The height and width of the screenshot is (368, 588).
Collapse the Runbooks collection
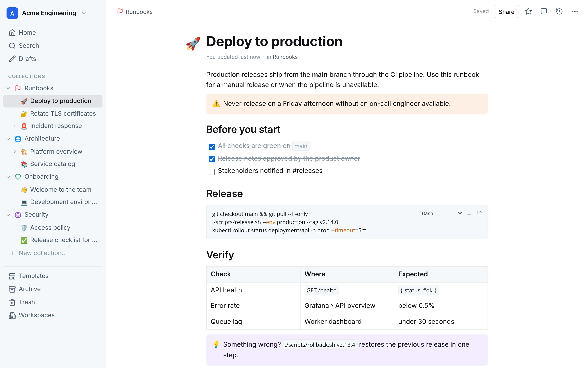[8, 88]
